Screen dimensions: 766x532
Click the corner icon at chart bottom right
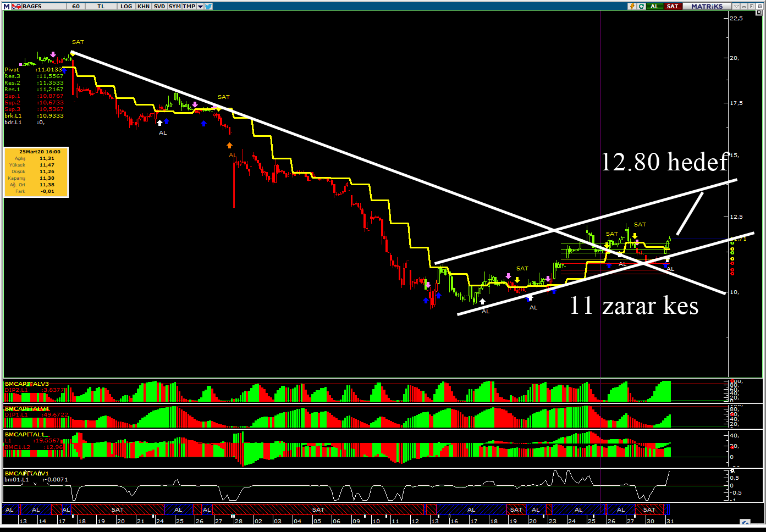coord(746,523)
